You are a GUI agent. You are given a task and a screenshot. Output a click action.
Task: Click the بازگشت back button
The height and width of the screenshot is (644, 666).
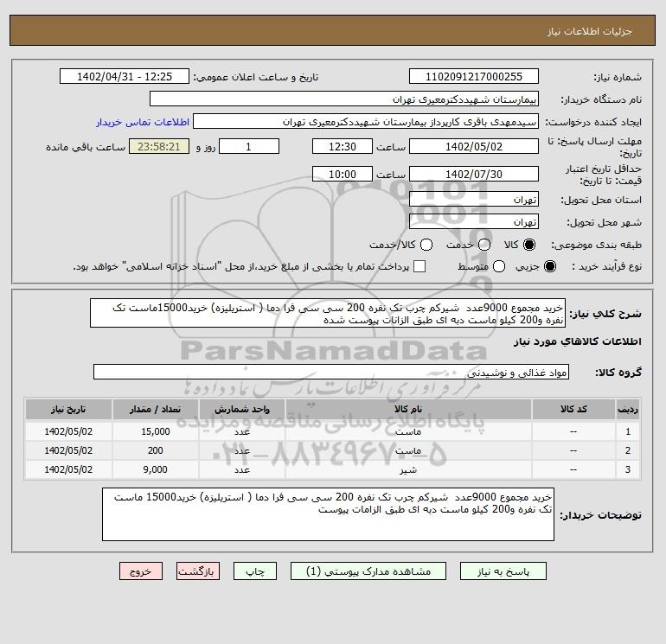(x=198, y=571)
